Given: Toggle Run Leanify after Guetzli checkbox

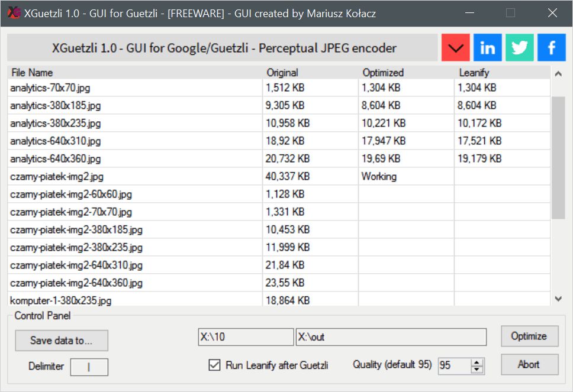Looking at the screenshot, I should pos(215,365).
